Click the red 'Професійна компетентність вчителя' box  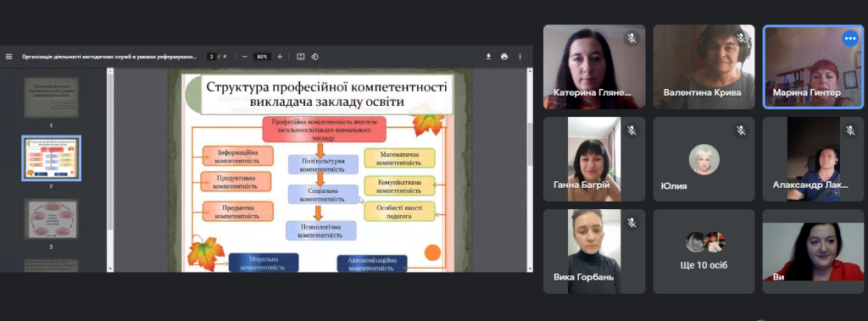tap(324, 129)
